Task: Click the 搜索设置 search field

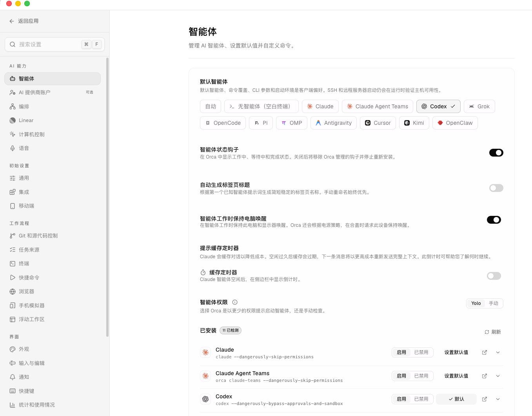Action: coord(54,44)
